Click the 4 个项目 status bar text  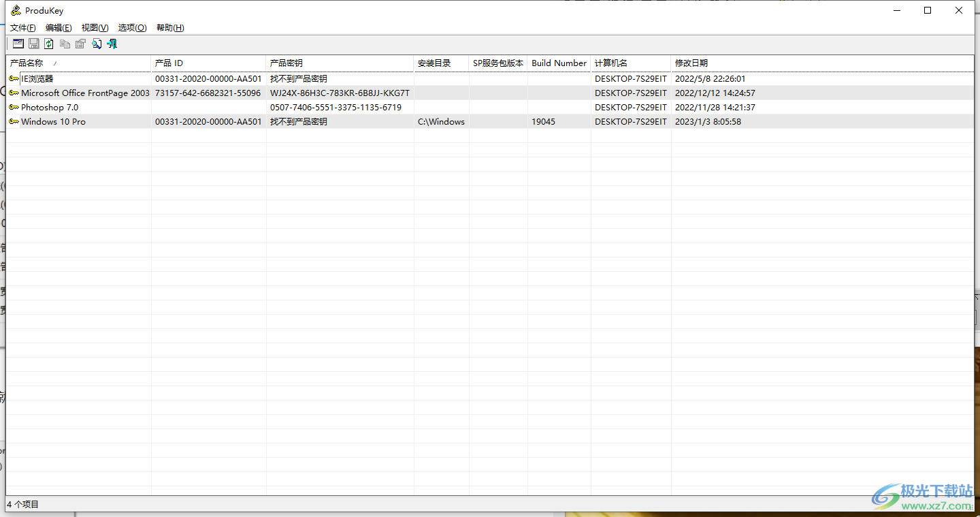click(23, 504)
